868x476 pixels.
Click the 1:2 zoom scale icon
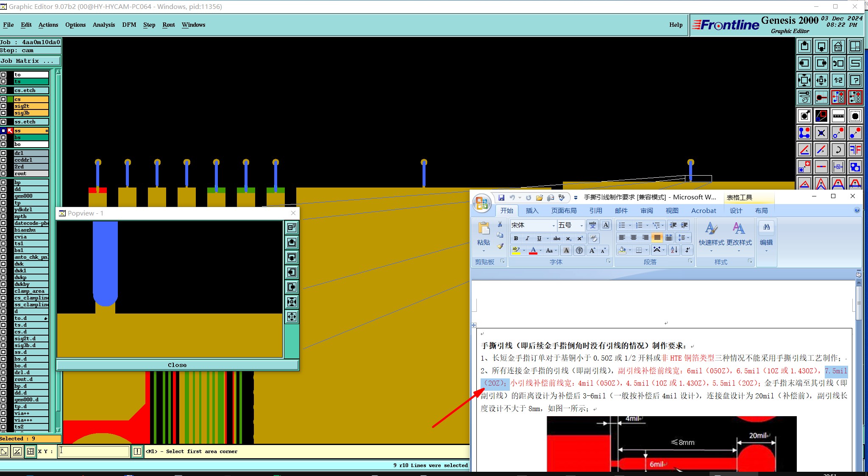838,80
